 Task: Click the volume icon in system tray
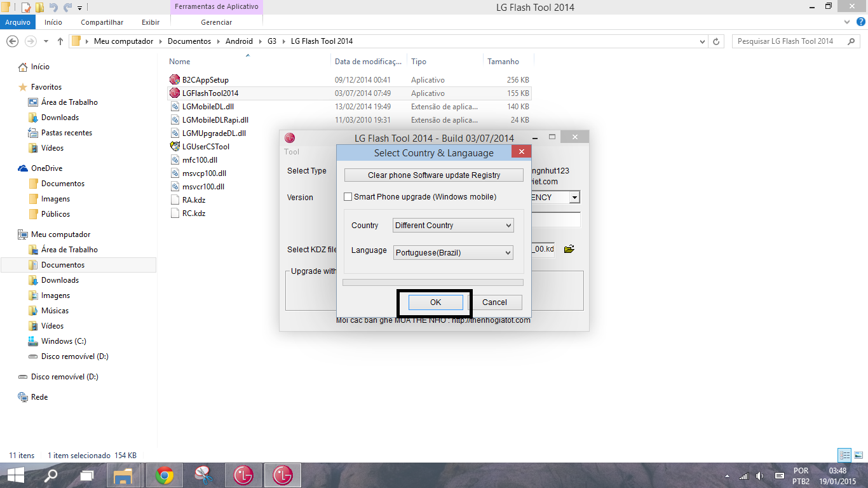[761, 476]
